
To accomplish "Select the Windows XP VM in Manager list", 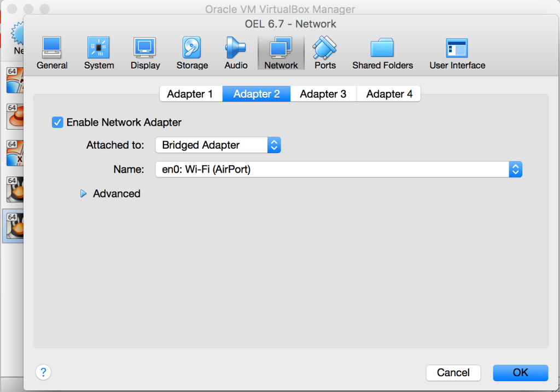I will coord(15,153).
